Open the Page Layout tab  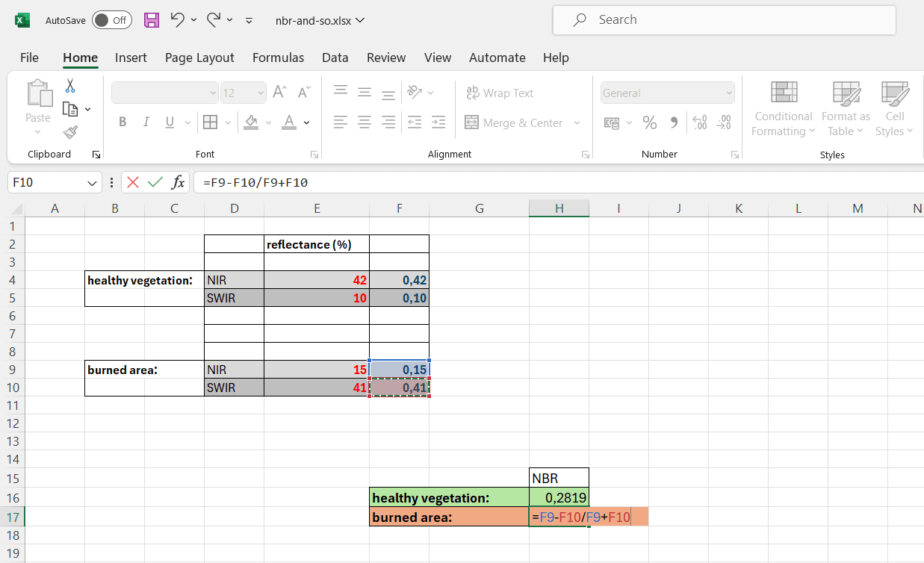(x=199, y=57)
